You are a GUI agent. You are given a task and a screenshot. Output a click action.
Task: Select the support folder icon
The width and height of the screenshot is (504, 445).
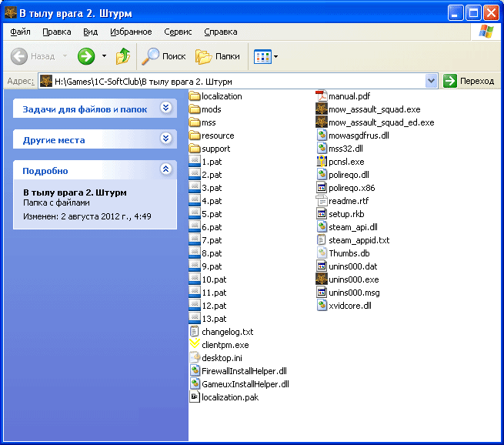(x=195, y=149)
